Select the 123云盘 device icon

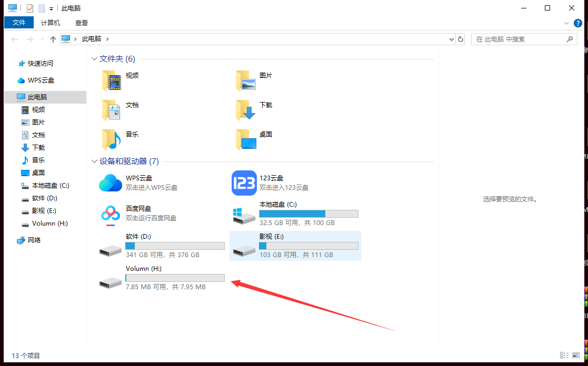(244, 183)
